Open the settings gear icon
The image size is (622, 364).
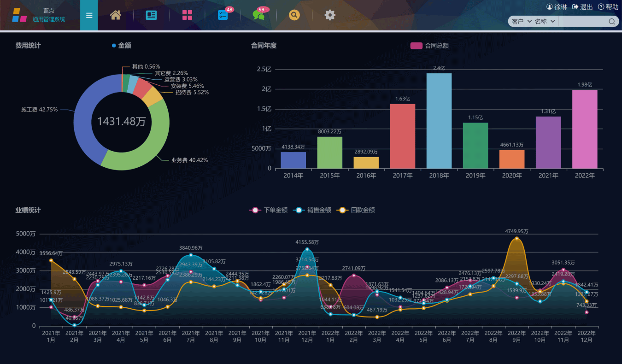point(330,15)
